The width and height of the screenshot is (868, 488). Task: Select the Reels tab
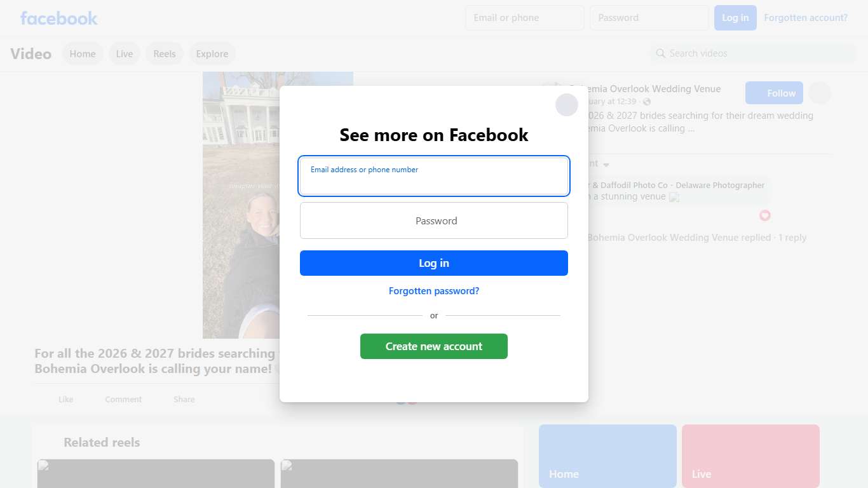pos(165,54)
